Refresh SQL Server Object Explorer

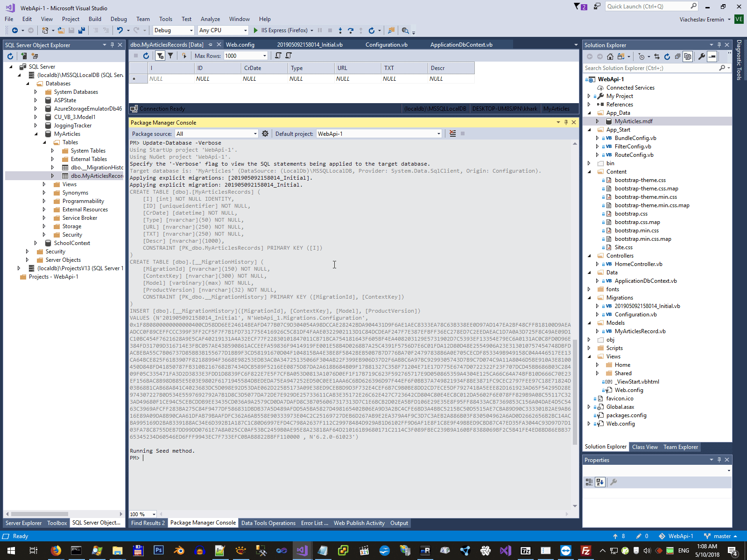[10, 56]
